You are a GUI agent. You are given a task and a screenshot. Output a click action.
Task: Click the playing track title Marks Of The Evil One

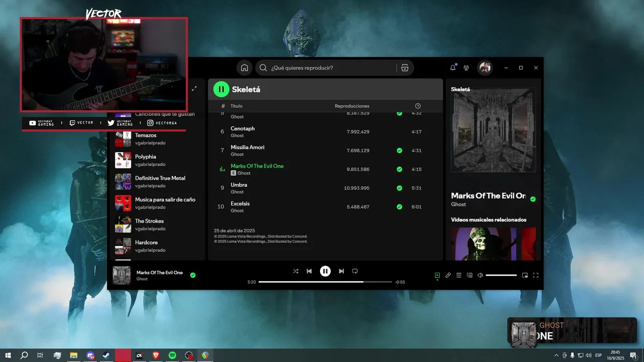point(257,166)
